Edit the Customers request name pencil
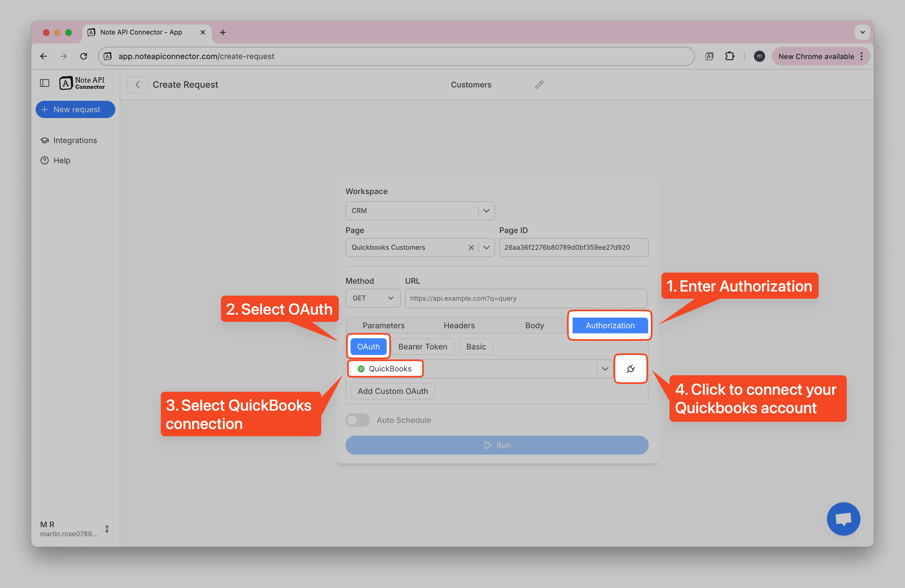The image size is (905, 588). [539, 84]
